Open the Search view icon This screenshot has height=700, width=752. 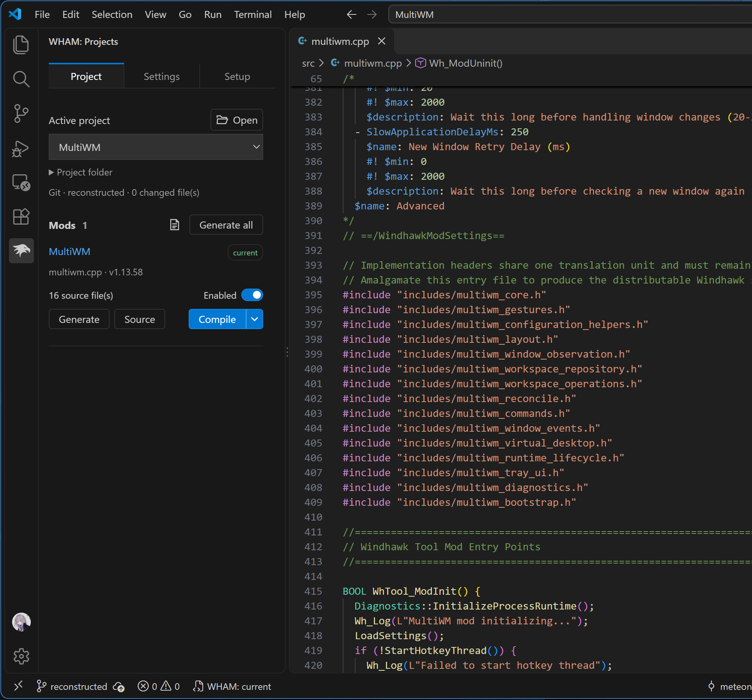21,79
